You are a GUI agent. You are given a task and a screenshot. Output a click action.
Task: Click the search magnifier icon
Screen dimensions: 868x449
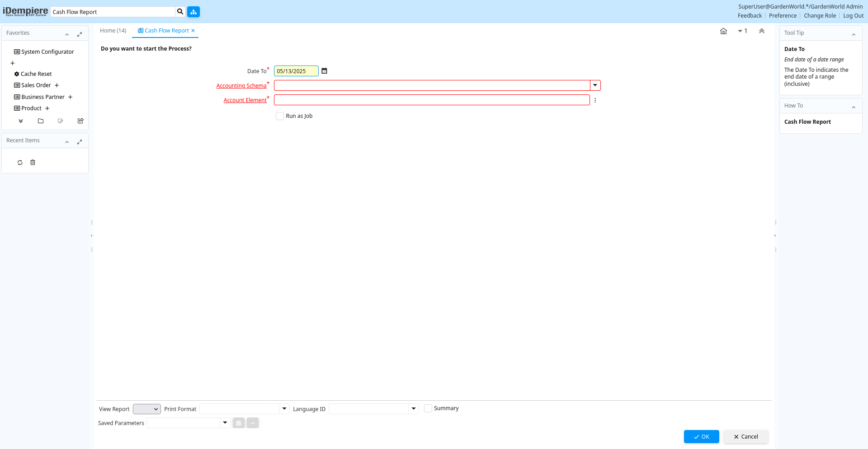click(x=180, y=12)
